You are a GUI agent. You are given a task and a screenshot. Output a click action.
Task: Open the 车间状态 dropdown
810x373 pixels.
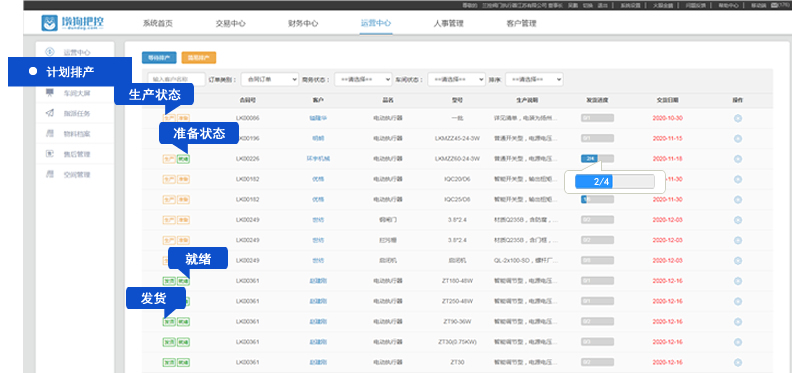coord(457,80)
